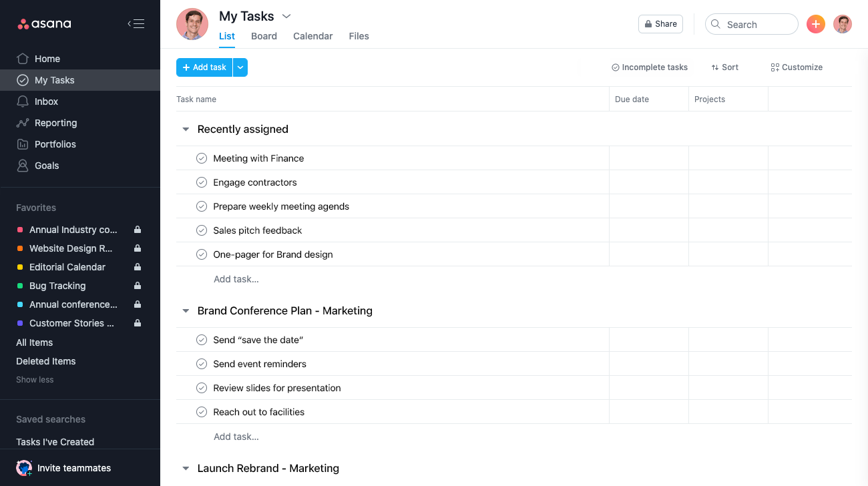Click the Asana logo
The height and width of the screenshot is (486, 868).
pyautogui.click(x=44, y=24)
